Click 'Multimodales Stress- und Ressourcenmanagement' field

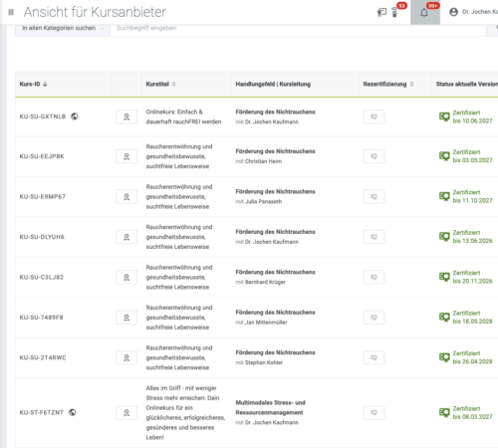[270, 407]
